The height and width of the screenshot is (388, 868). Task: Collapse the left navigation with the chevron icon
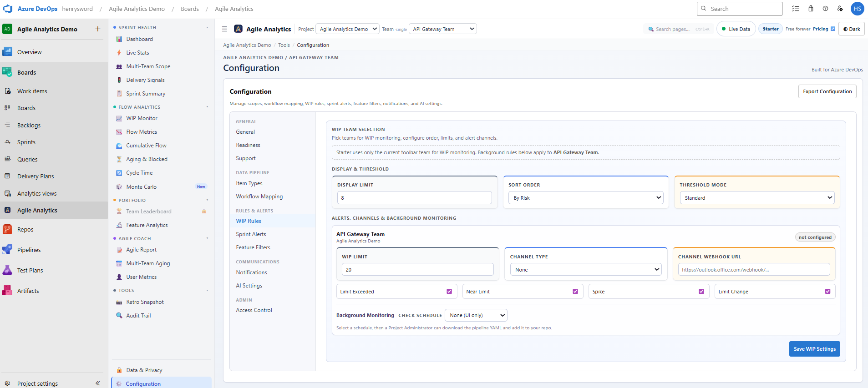(97, 383)
